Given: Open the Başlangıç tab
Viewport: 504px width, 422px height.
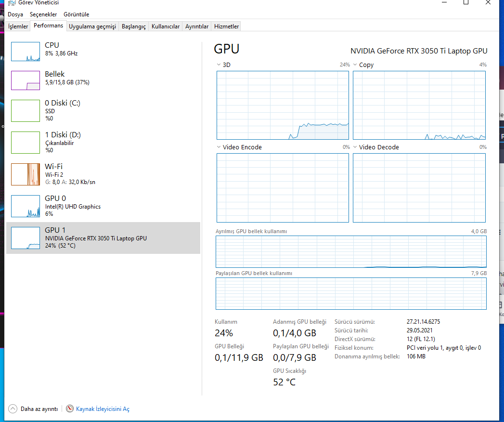Looking at the screenshot, I should (x=134, y=26).
